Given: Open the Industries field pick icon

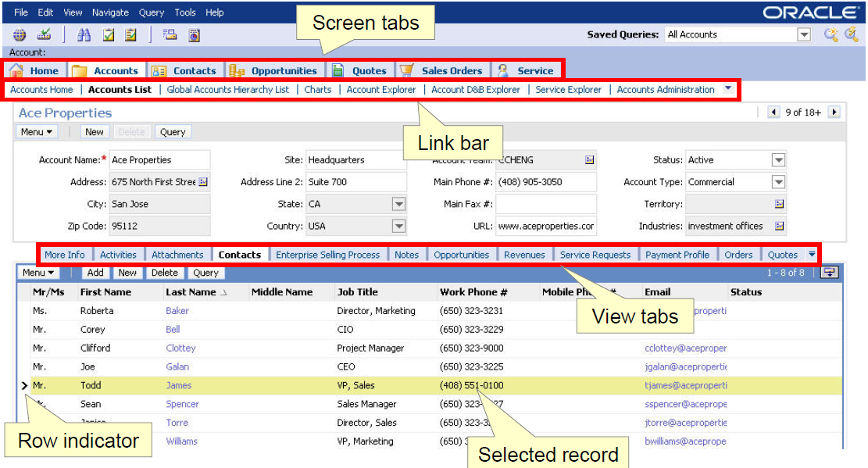Looking at the screenshot, I should pyautogui.click(x=780, y=226).
